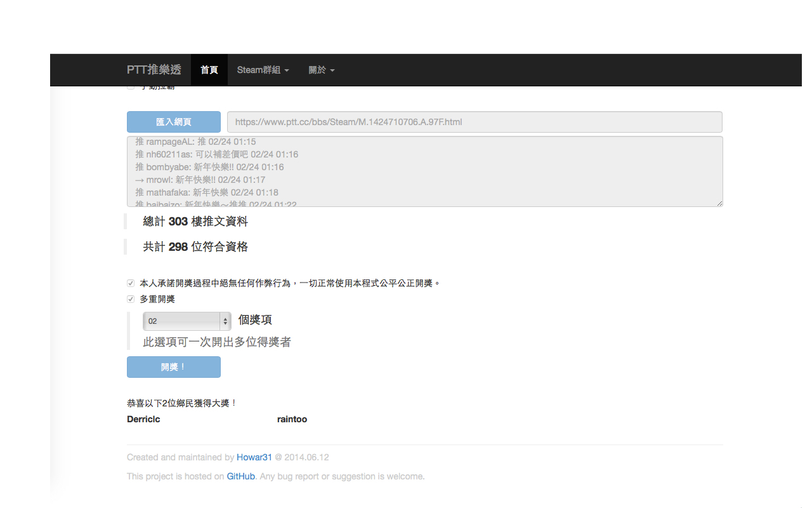Click the 匯入網頁 import button
Image resolution: width=812 pixels, height=508 pixels.
[174, 122]
